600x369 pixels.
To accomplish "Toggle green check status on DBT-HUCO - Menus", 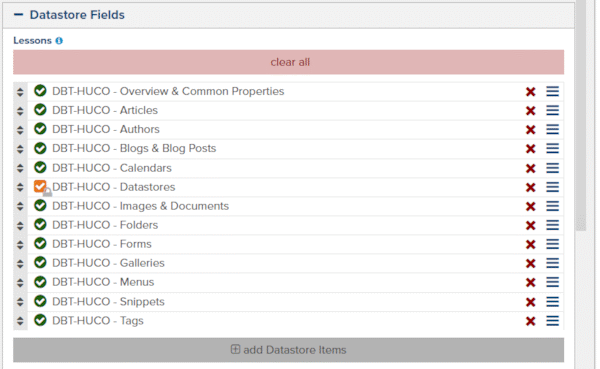I will [x=40, y=282].
